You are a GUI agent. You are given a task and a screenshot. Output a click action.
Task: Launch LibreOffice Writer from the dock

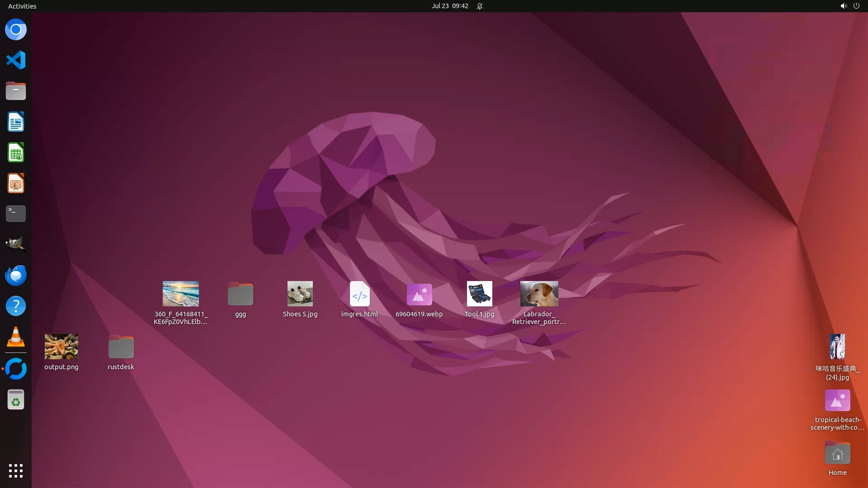coord(16,122)
